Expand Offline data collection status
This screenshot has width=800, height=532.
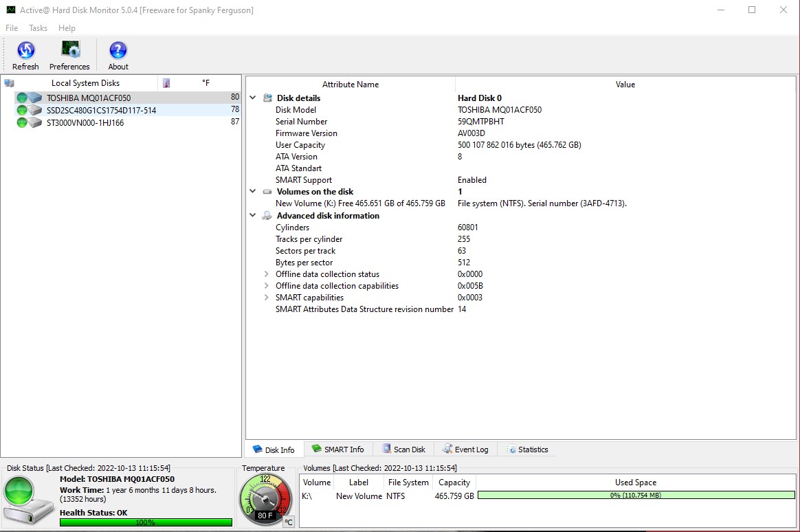[267, 274]
